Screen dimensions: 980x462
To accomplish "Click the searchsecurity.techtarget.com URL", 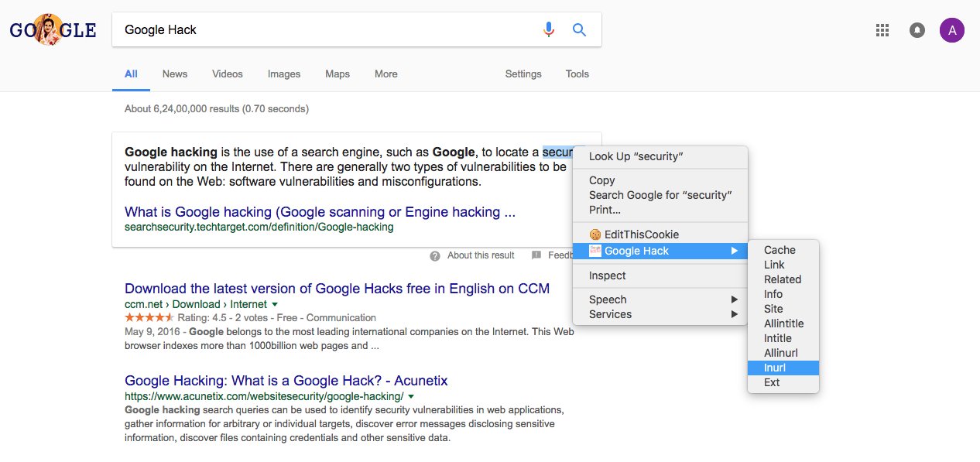I will 259,228.
